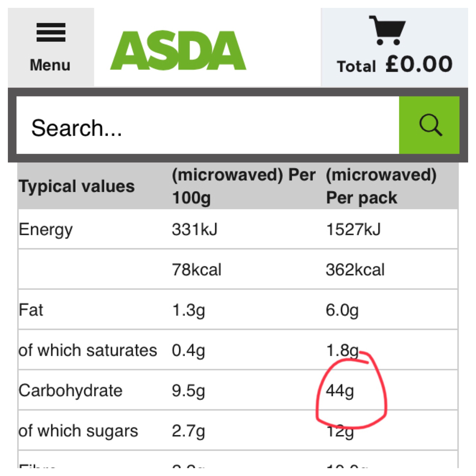The height and width of the screenshot is (476, 476).
Task: Select the Typical values column header
Action: (77, 186)
